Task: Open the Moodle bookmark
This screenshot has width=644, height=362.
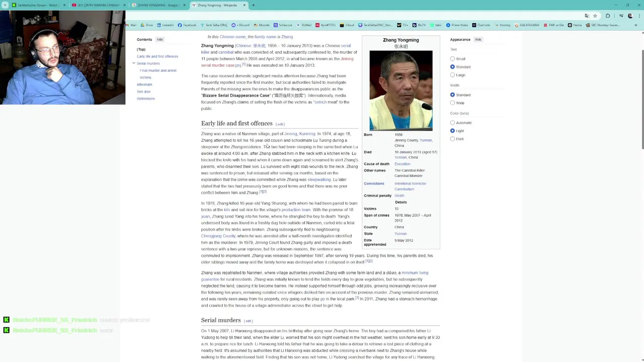Action: click(262, 25)
